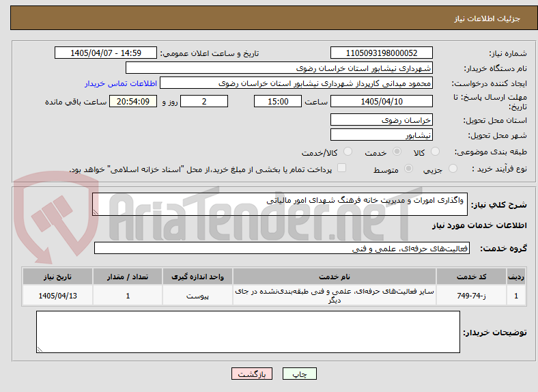Click the واحد اندازه گیری column header
This screenshot has height=392, width=538.
(x=197, y=277)
